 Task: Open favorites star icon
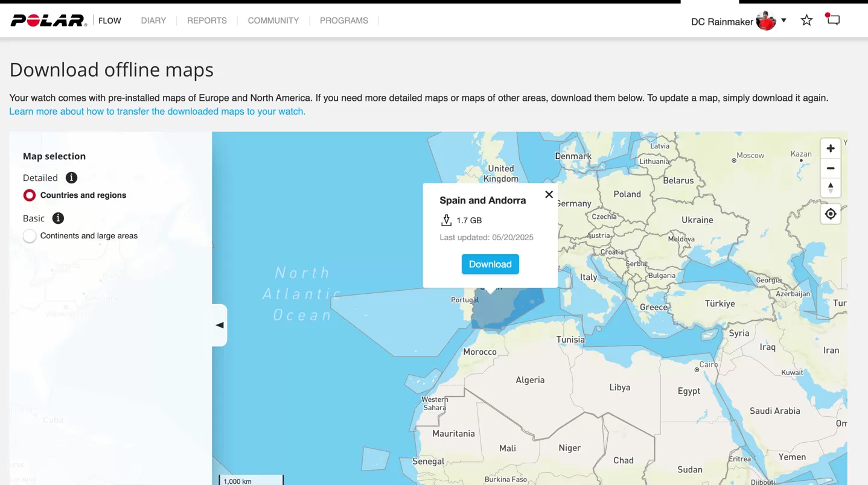(806, 21)
